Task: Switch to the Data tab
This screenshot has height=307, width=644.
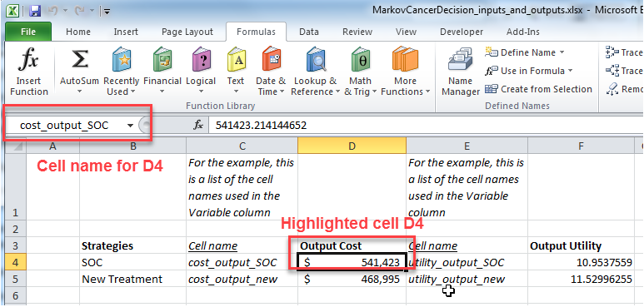Action: click(309, 32)
